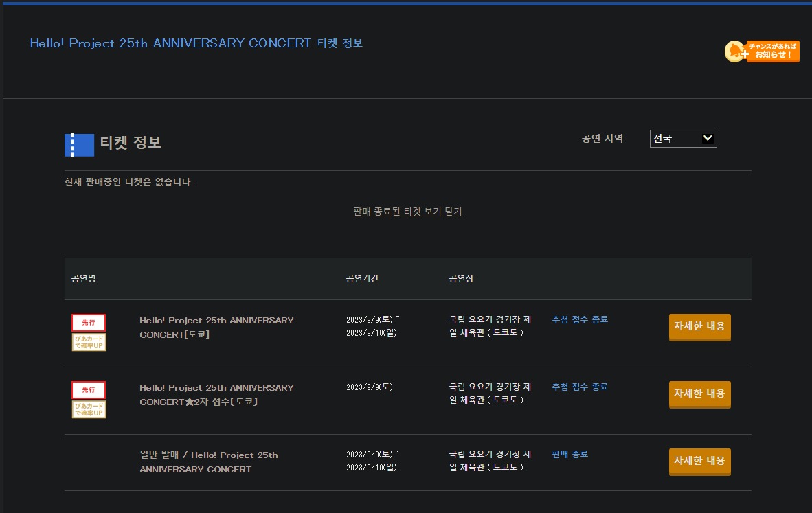Image resolution: width=812 pixels, height=513 pixels.
Task: Click 추첨 접수 종료 status in second row
Action: click(x=580, y=387)
